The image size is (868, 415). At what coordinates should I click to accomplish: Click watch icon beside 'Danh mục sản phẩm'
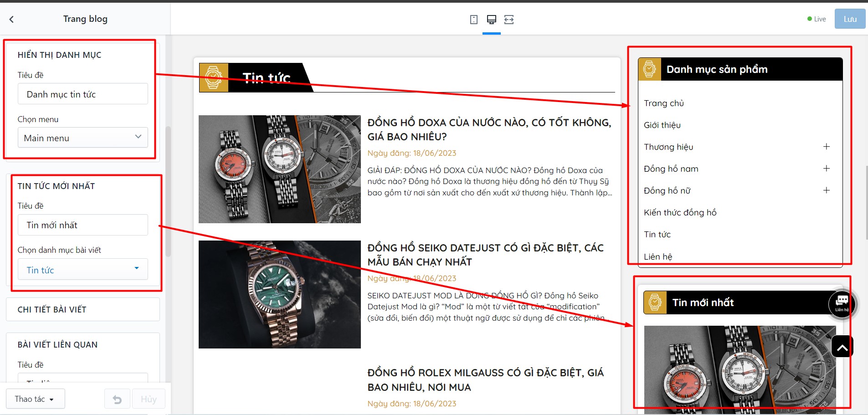(650, 69)
